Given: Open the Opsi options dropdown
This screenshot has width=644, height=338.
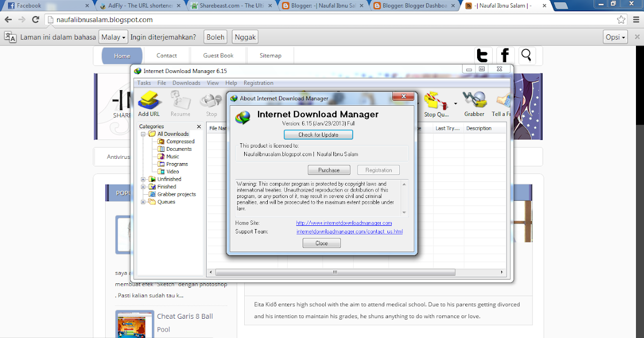Looking at the screenshot, I should coord(615,38).
